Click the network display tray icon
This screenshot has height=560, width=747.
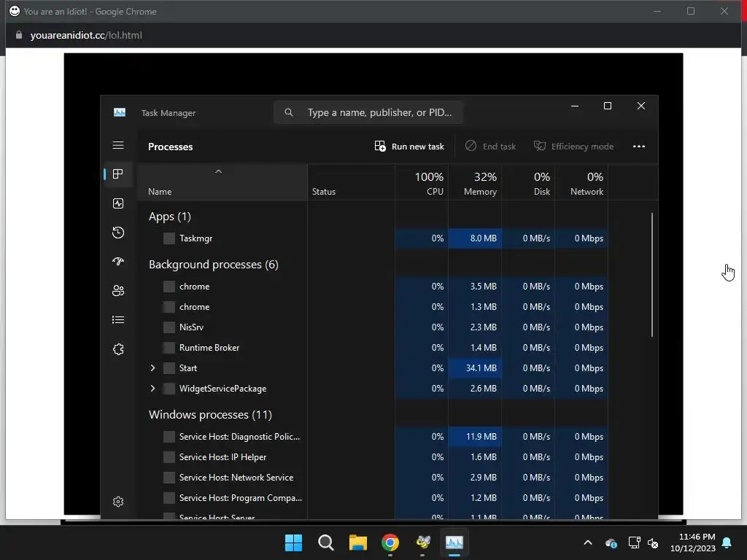[x=635, y=542]
